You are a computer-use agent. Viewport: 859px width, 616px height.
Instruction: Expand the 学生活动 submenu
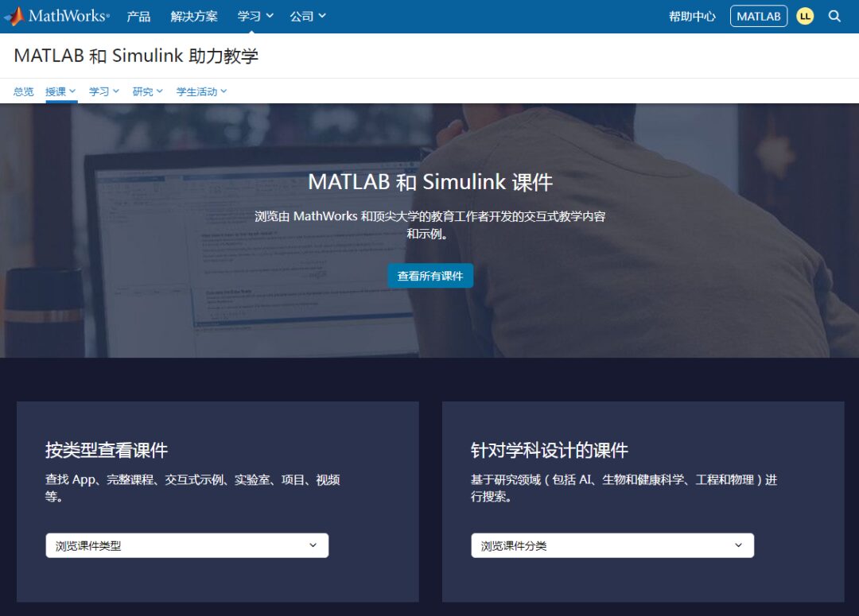pos(201,91)
